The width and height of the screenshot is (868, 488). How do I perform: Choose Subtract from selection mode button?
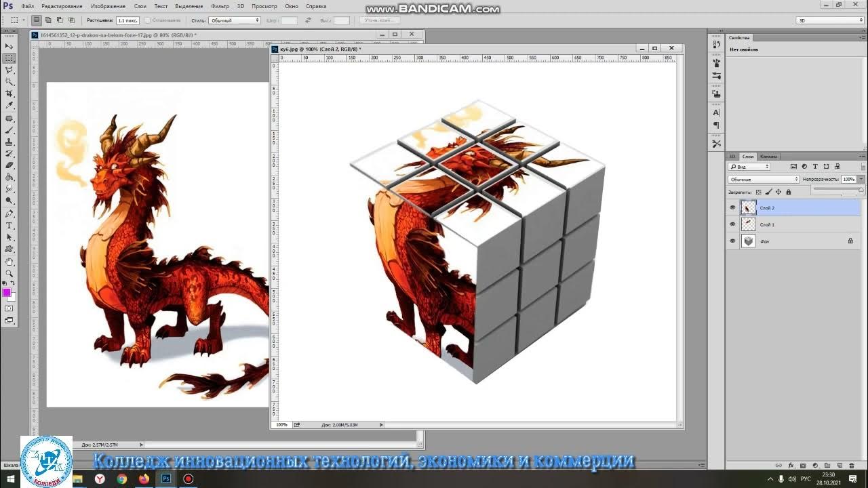60,20
